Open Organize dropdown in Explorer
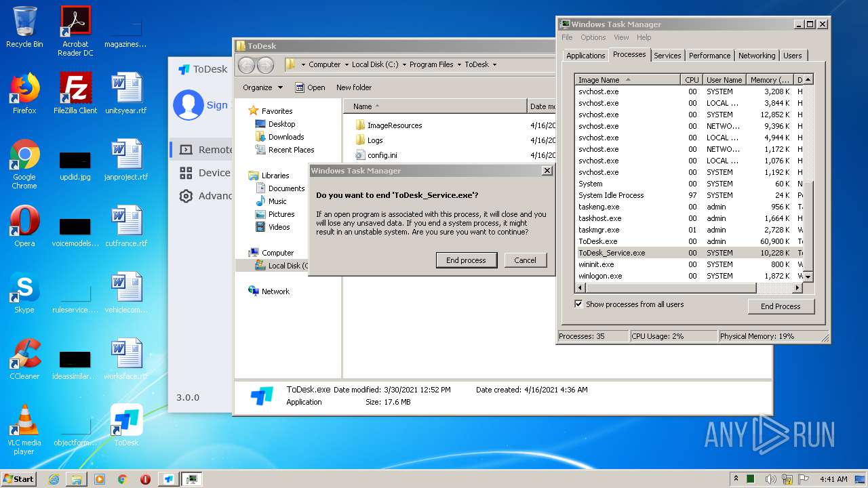Viewport: 868px width, 488px height. click(x=262, y=87)
